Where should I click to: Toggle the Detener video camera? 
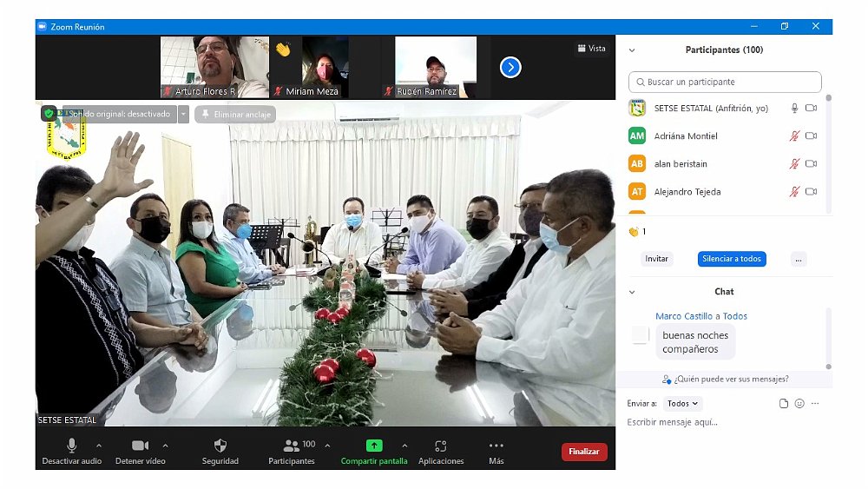click(x=140, y=446)
